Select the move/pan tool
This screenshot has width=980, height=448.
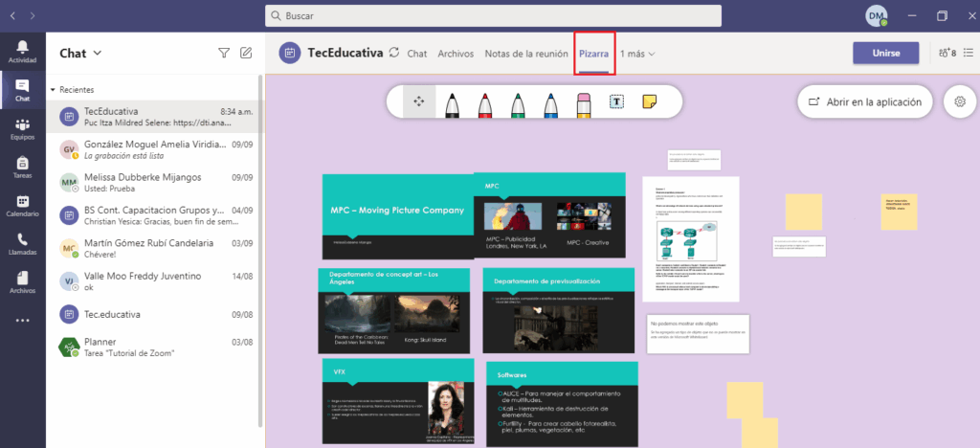[x=418, y=101]
